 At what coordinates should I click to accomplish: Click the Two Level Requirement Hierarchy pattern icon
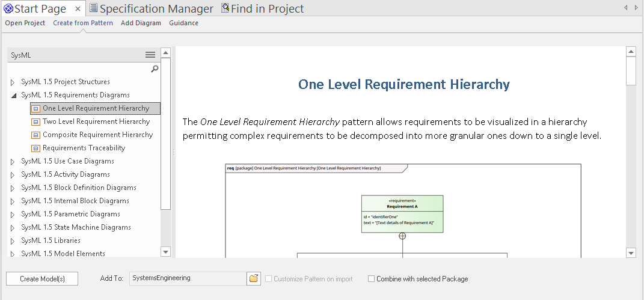point(35,122)
